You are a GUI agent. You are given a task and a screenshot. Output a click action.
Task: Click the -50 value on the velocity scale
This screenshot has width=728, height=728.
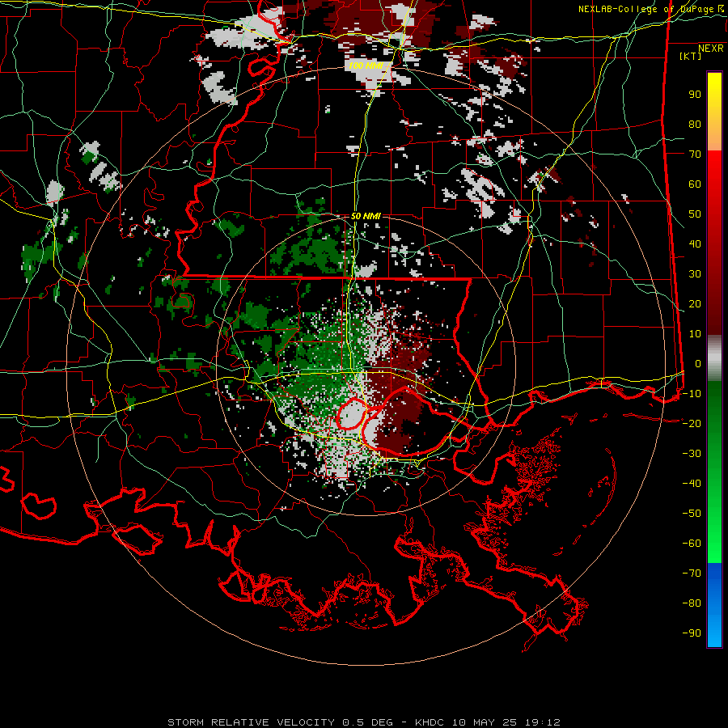click(692, 514)
